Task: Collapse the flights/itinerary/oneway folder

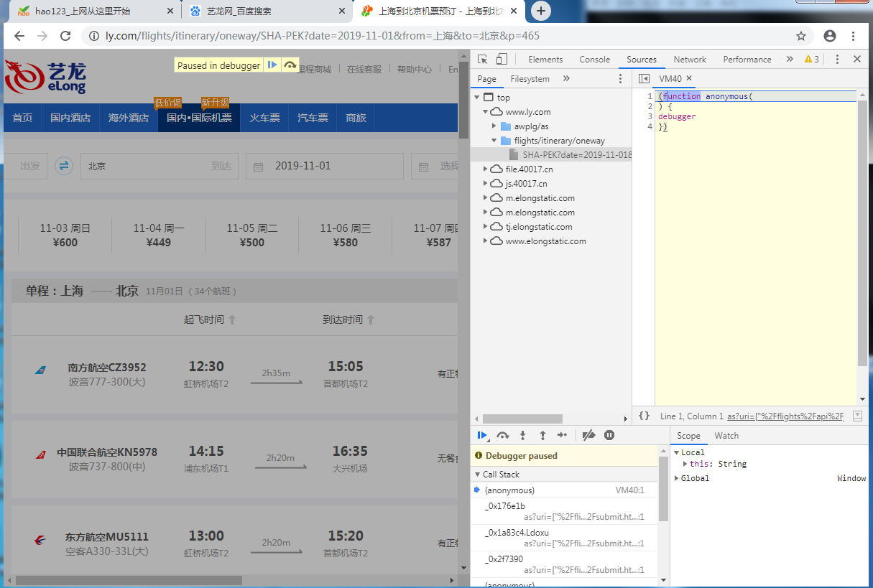Action: 494,141
